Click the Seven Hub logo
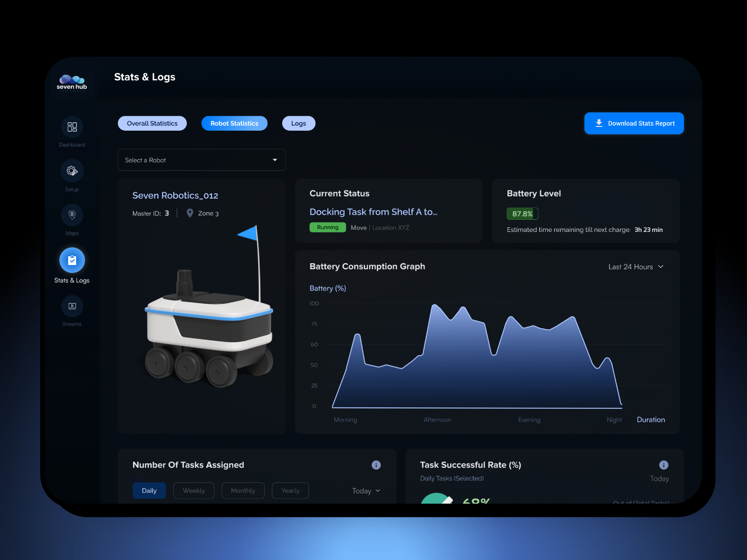The width and height of the screenshot is (747, 560). coord(72,82)
